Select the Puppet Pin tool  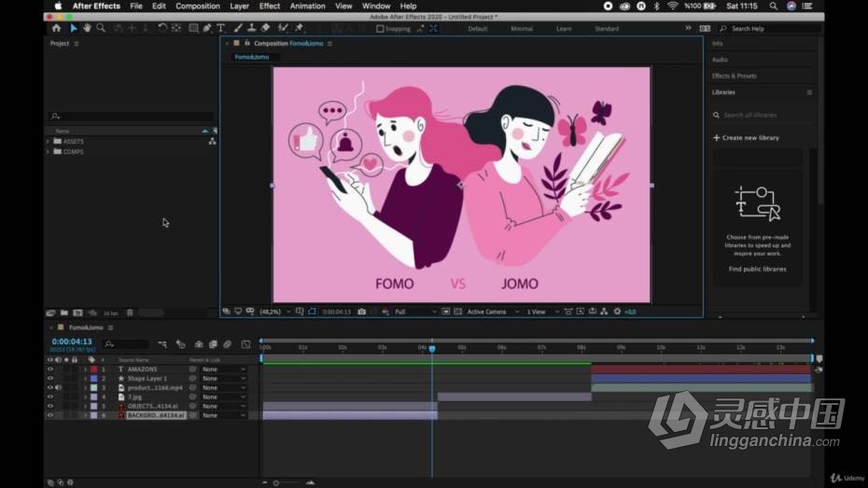(300, 28)
